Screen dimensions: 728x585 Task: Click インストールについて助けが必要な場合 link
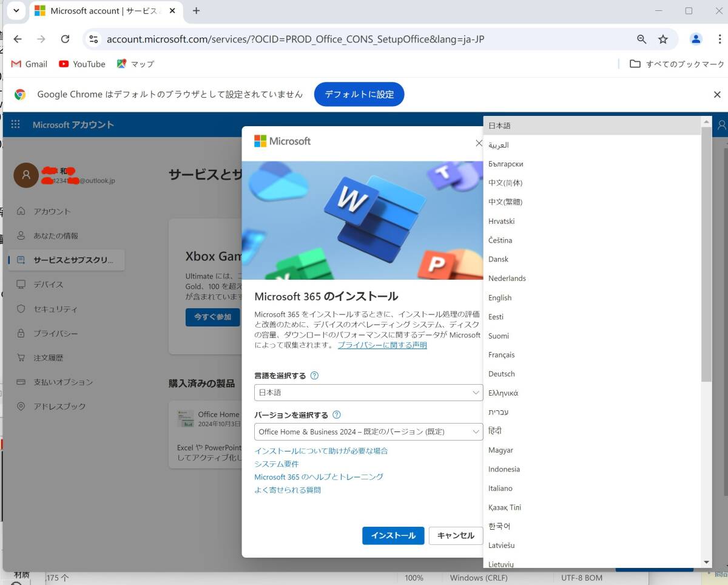tap(321, 451)
